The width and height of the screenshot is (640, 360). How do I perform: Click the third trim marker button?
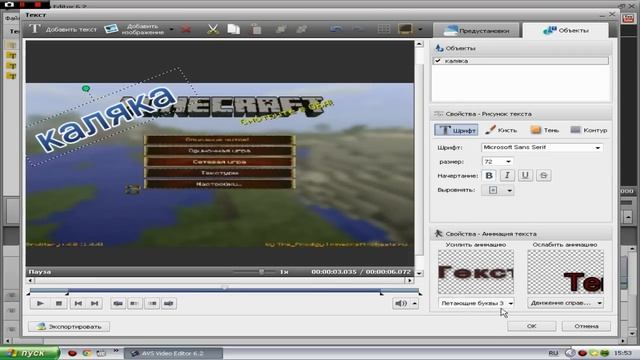pos(152,303)
